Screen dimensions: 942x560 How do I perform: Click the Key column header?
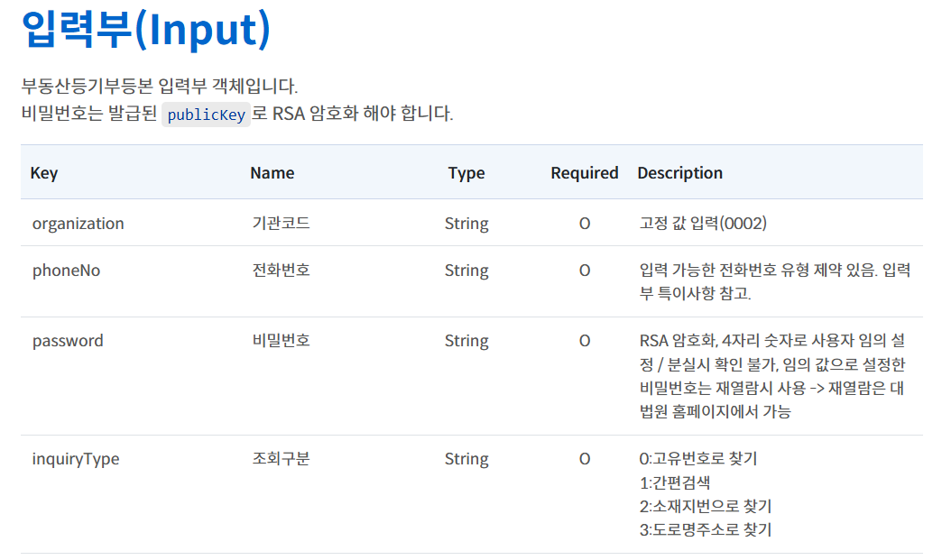tap(44, 173)
